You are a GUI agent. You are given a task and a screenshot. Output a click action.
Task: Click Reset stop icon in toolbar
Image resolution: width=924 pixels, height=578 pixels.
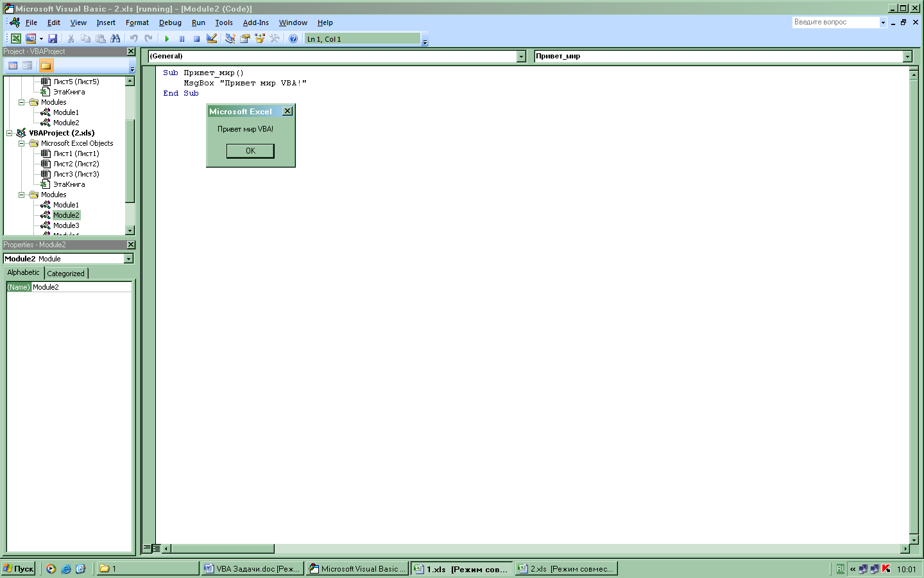(x=196, y=39)
